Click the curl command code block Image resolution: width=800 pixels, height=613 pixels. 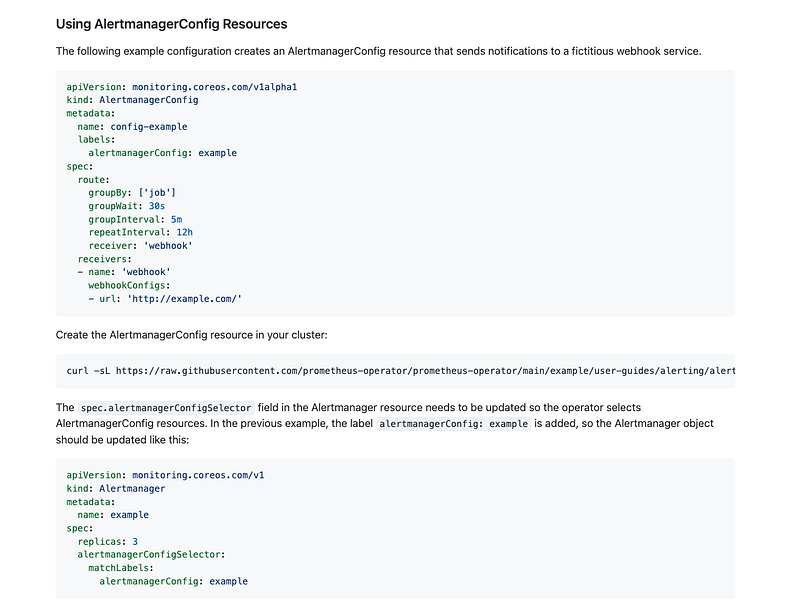click(400, 371)
